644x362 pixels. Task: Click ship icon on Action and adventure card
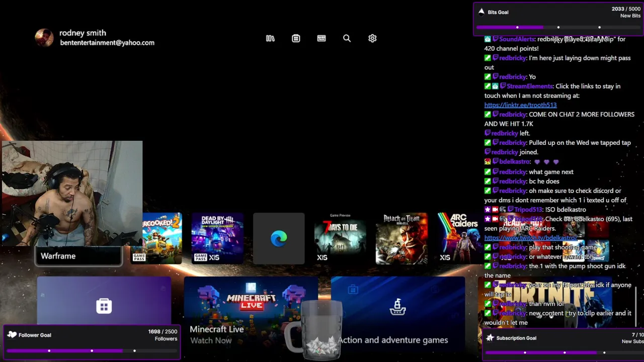click(x=397, y=306)
